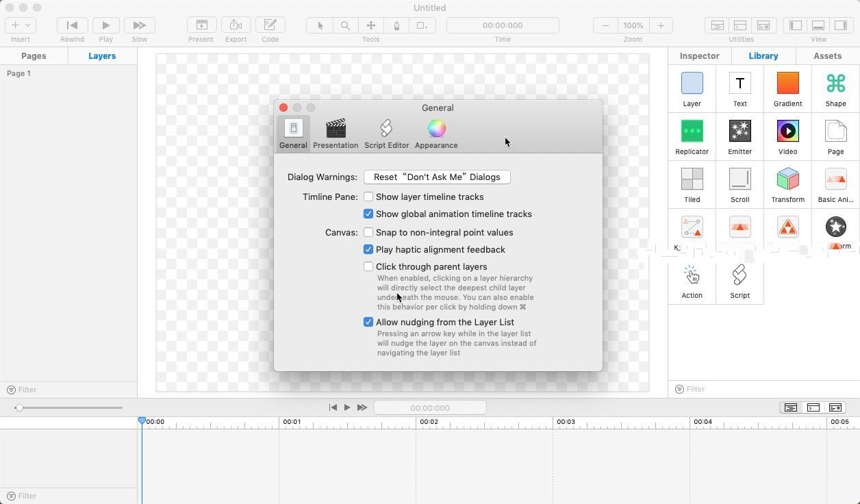Select the Gradient library item
This screenshot has height=504, width=860.
[787, 89]
